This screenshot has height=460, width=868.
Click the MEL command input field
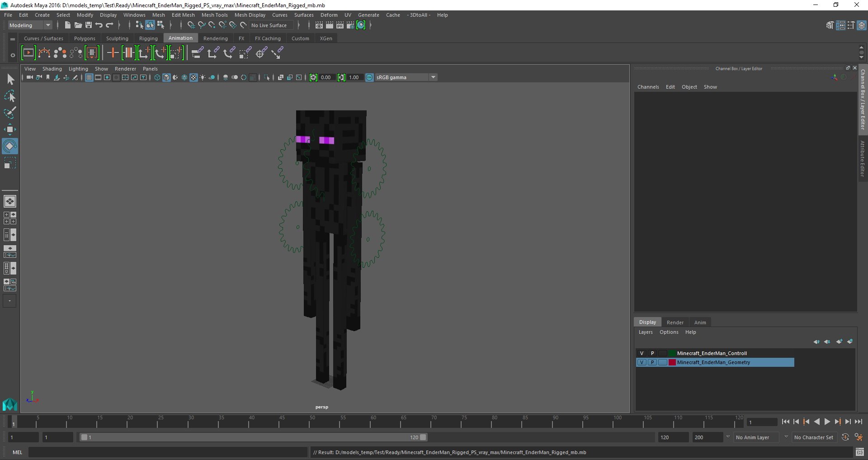click(168, 452)
